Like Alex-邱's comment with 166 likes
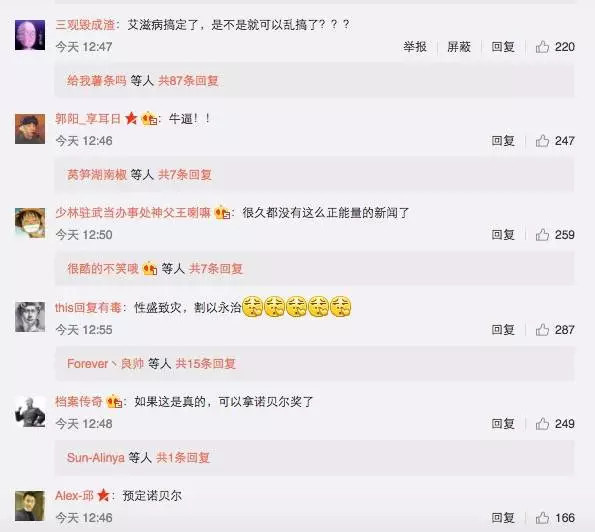Screen dimensions: 595x532 point(542,518)
